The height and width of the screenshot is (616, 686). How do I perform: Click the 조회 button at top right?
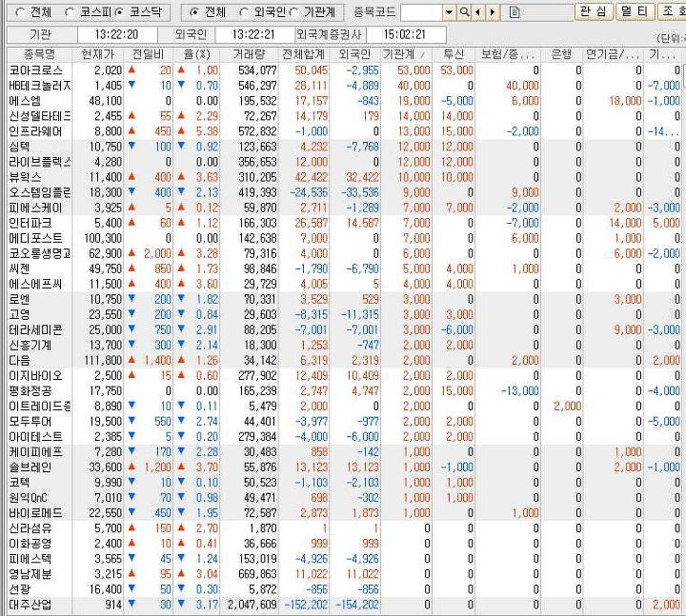coord(672,11)
